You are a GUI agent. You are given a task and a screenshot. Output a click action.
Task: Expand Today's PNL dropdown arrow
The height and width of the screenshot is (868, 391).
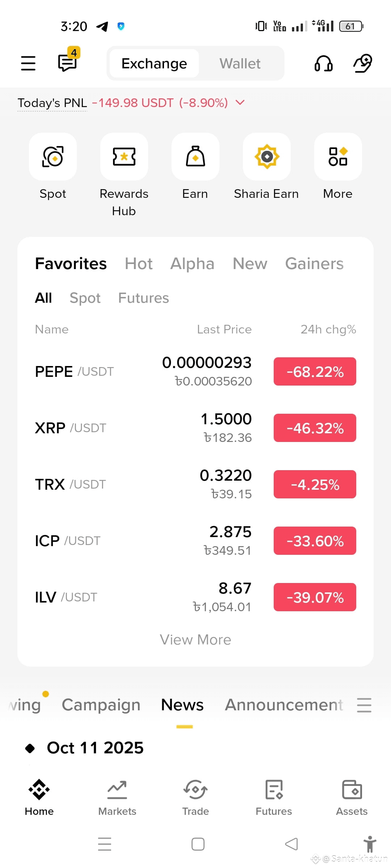click(x=240, y=103)
